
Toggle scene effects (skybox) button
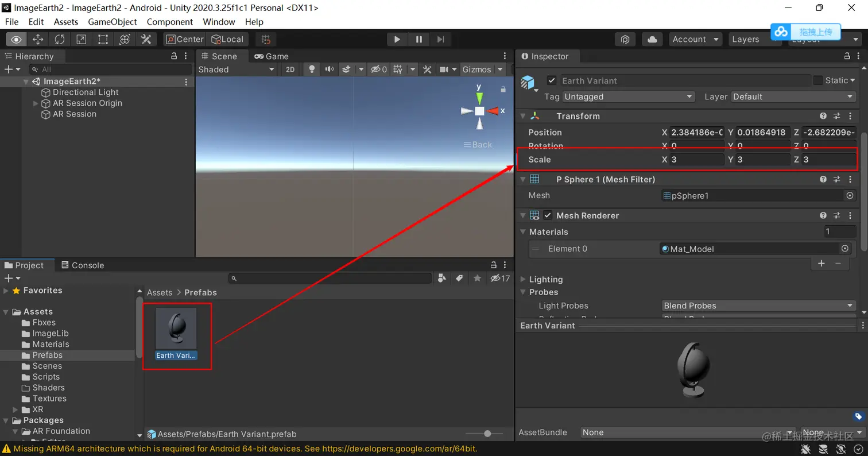[x=346, y=69]
